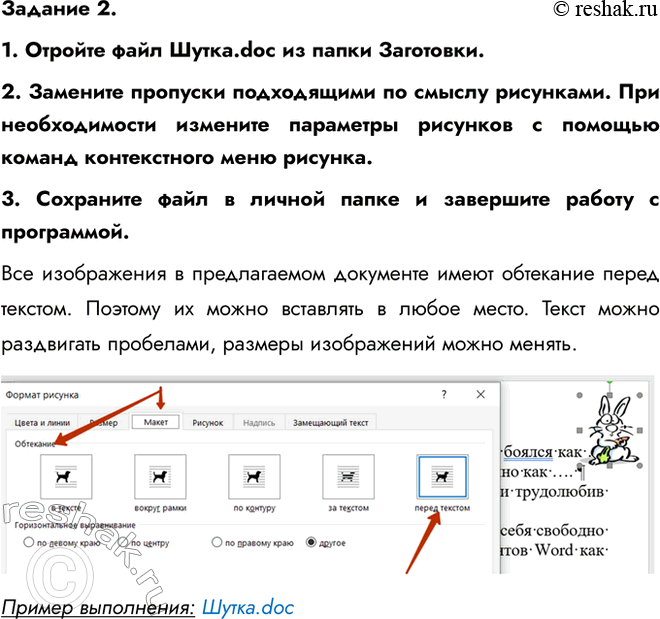Select 'по левому краю' alignment radio

29,543
